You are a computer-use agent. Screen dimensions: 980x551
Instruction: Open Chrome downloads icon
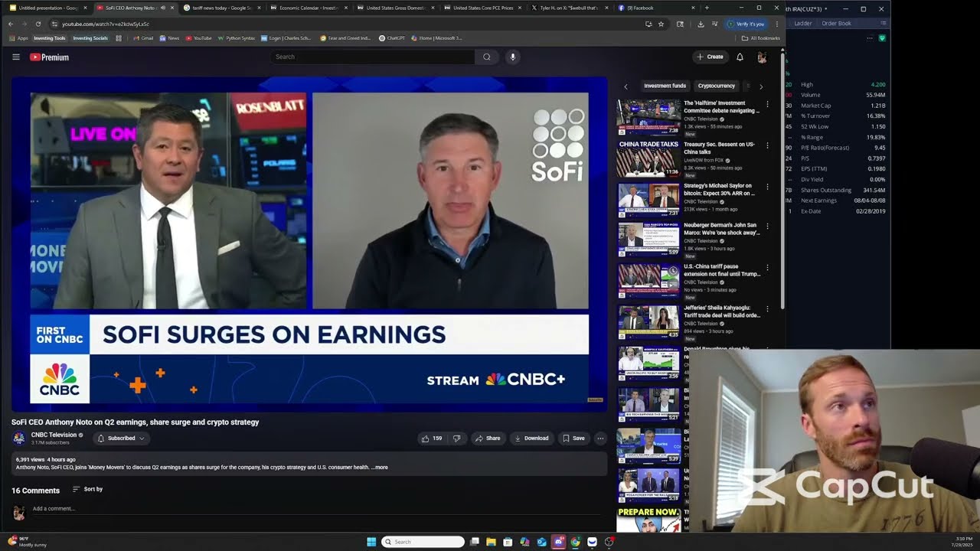click(x=701, y=24)
